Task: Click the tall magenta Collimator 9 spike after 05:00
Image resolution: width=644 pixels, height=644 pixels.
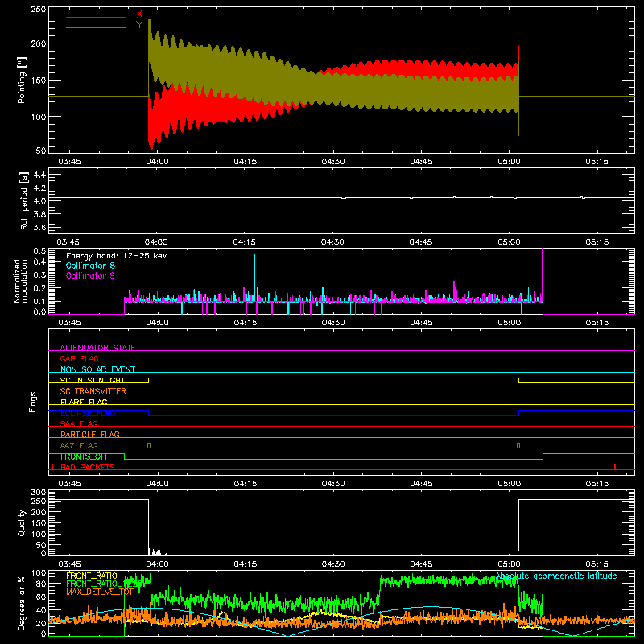Action: (x=543, y=281)
